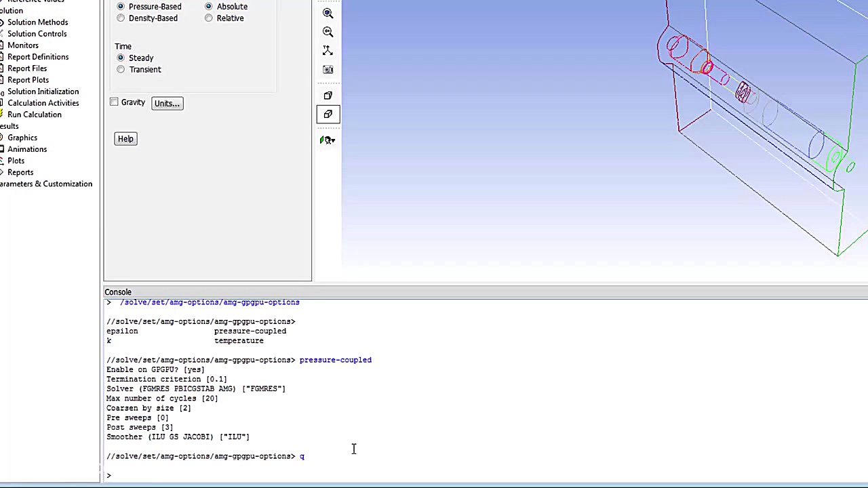
Task: Choose Absolute velocity formulation
Action: 208,7
